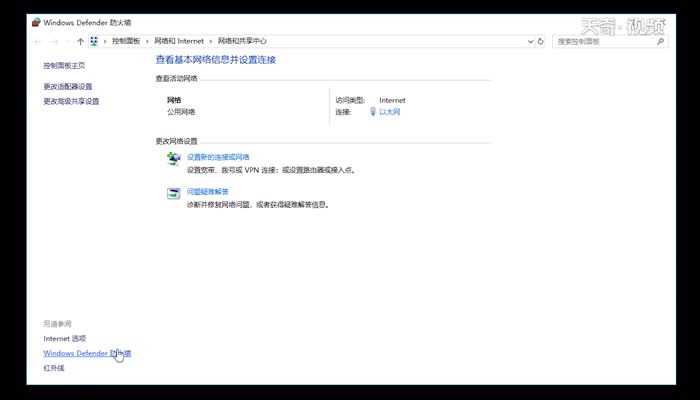The height and width of the screenshot is (400, 700).
Task: Click the icon next to 问题疑难解答
Action: coord(173,193)
